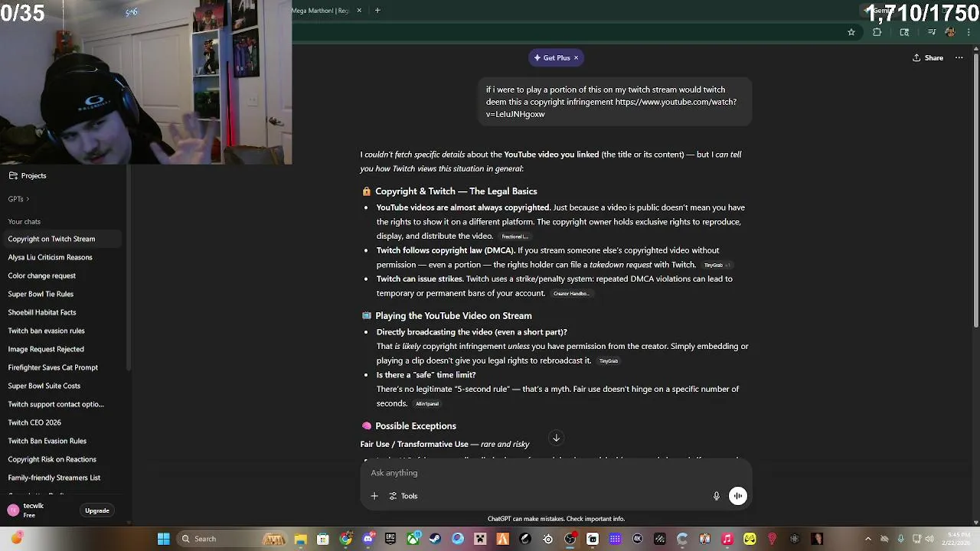Open the Windows Start menu
Screen dimensions: 980x551
pyautogui.click(x=163, y=539)
